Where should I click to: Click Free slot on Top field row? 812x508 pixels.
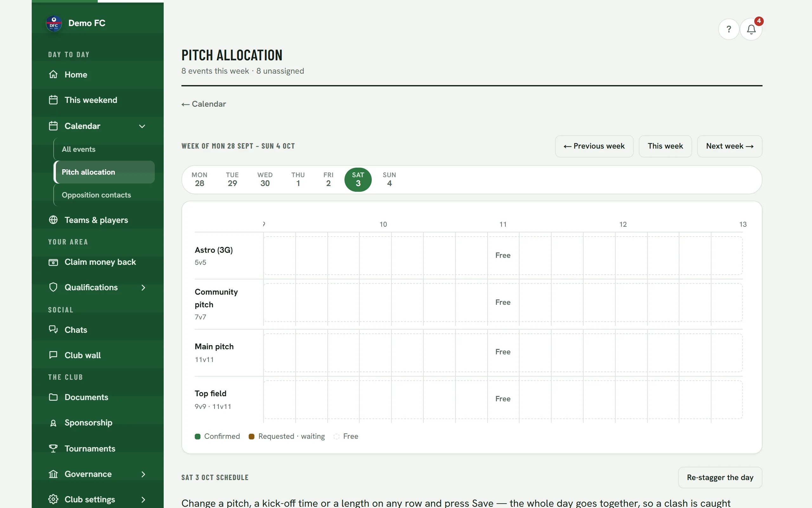click(x=503, y=399)
